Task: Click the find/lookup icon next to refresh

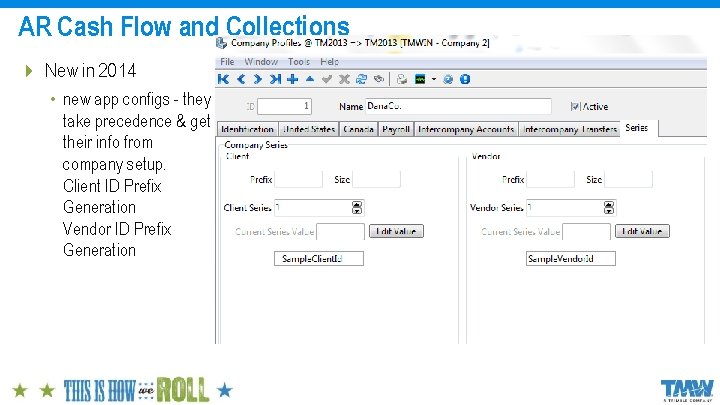Action: [379, 79]
